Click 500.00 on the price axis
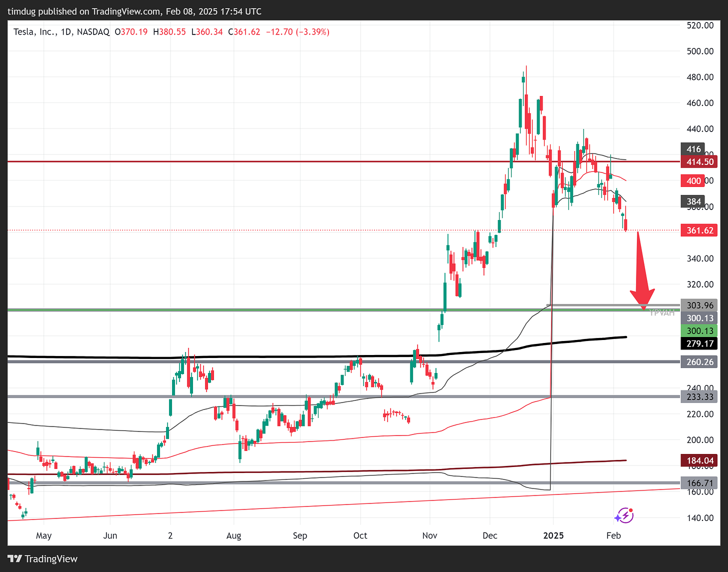Image resolution: width=728 pixels, height=572 pixels. 700,51
